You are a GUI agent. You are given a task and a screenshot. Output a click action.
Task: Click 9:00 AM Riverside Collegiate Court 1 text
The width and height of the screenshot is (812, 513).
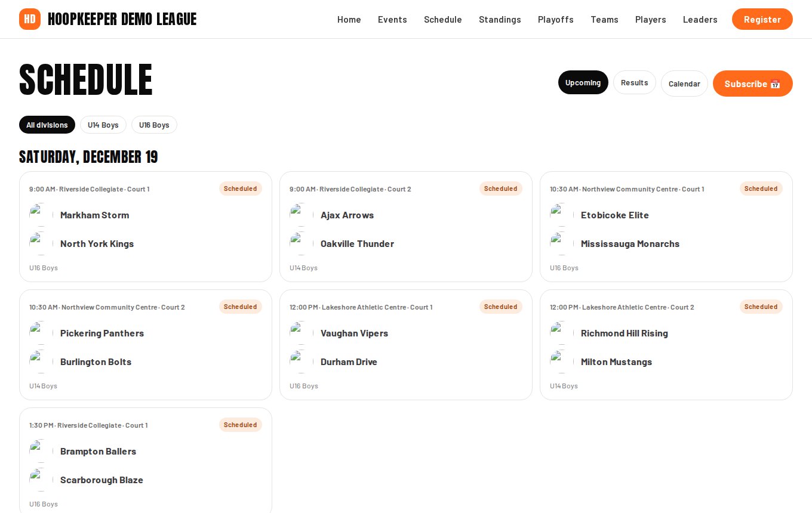point(90,189)
